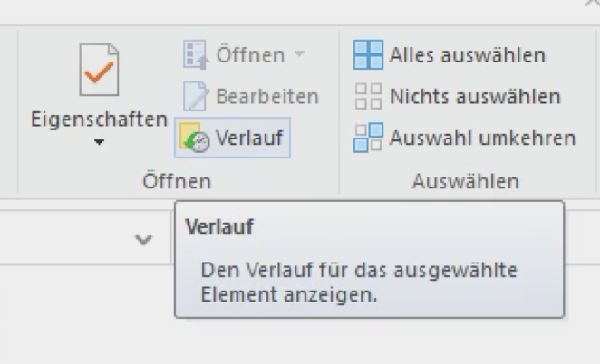
Task: Click the greyed Öffnen list icon
Action: [x=196, y=54]
